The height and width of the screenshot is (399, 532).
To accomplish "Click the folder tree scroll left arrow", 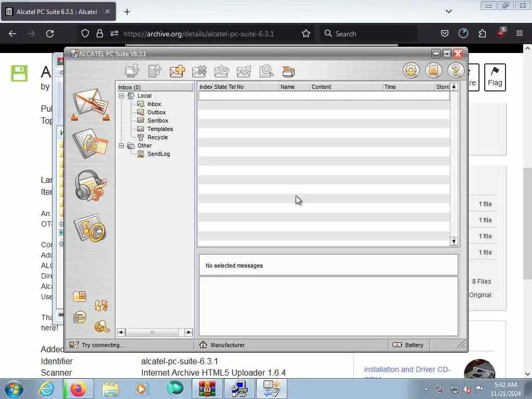I will [x=121, y=332].
